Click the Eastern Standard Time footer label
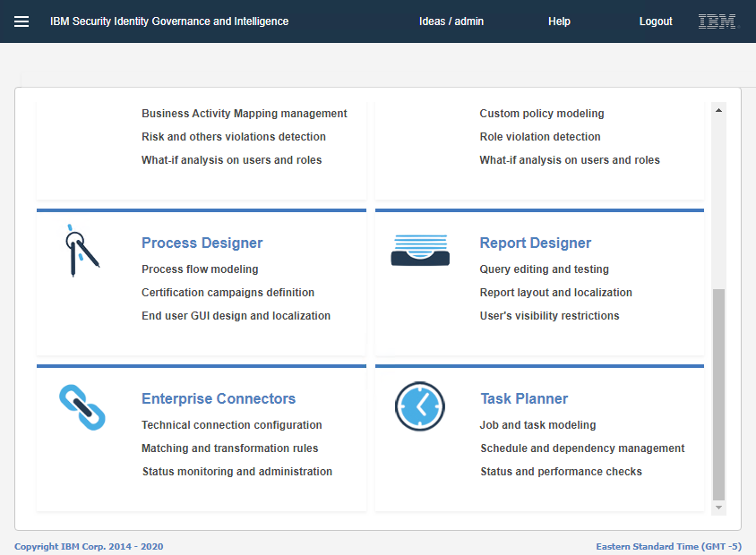This screenshot has height=555, width=756. (x=668, y=546)
